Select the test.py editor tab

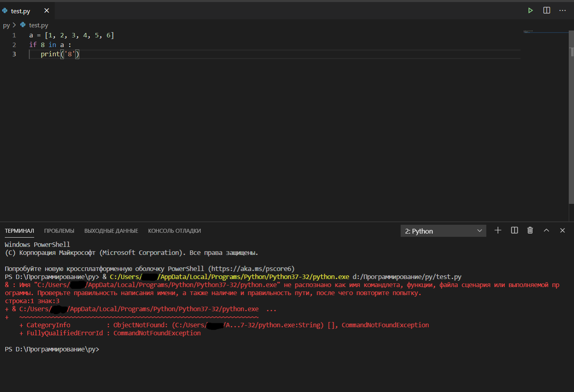click(x=27, y=11)
